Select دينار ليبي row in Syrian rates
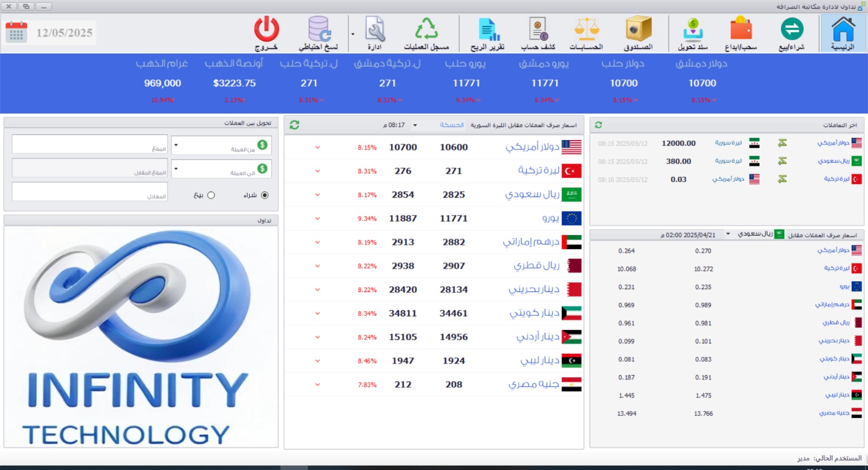This screenshot has width=868, height=470. tap(433, 361)
